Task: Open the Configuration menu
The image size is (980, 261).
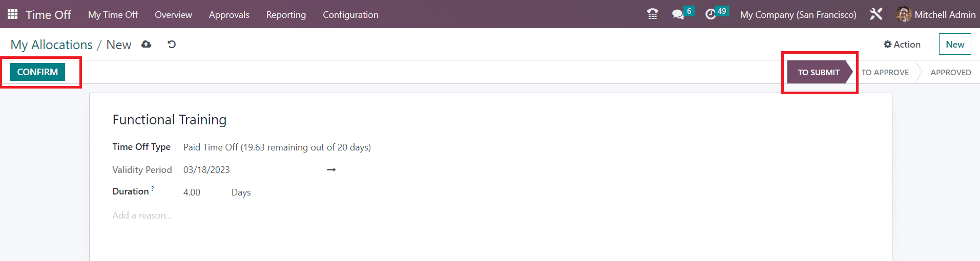Action: (350, 15)
